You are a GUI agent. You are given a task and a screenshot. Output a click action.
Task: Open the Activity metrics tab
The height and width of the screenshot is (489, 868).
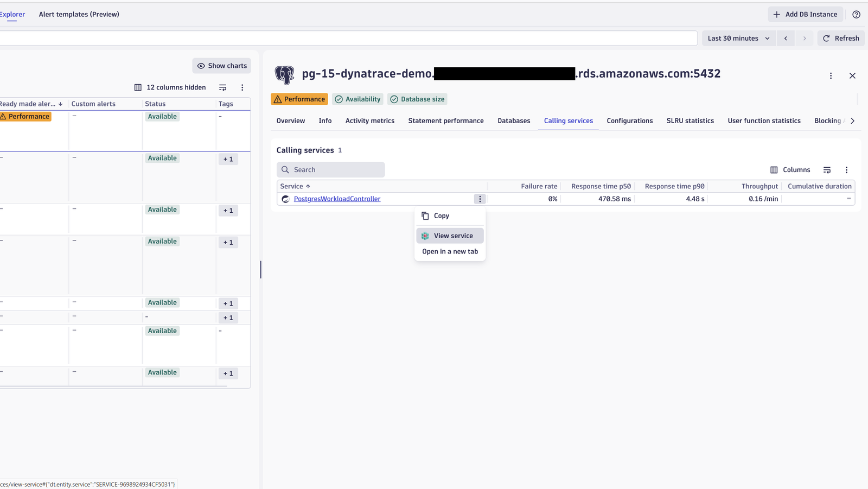pyautogui.click(x=370, y=121)
